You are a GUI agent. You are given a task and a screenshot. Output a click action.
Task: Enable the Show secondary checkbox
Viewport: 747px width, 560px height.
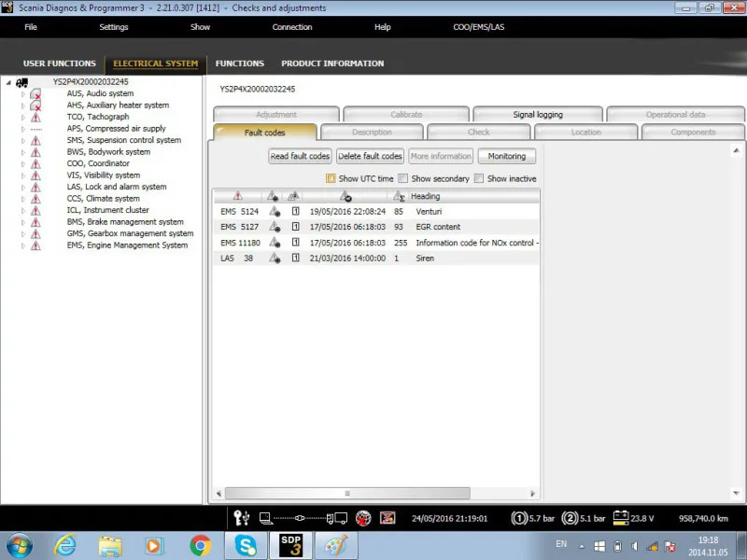(403, 178)
